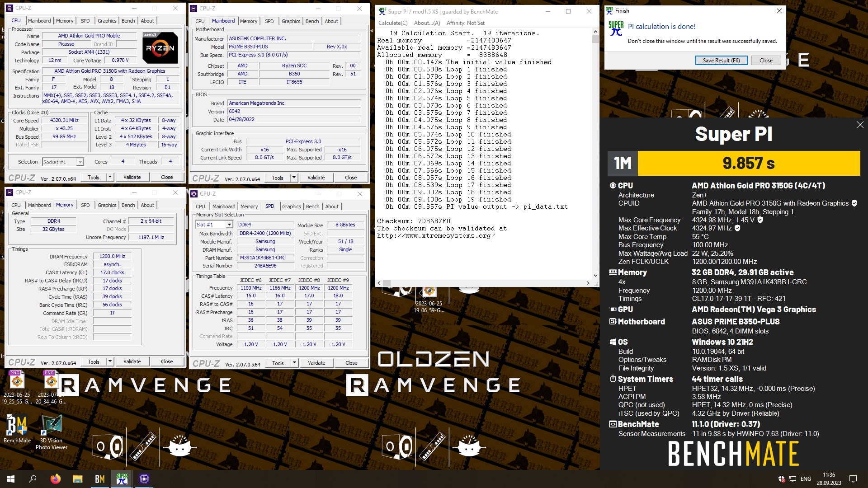Expand Tools arrow in Memory window
The width and height of the screenshot is (868, 488).
click(x=110, y=361)
